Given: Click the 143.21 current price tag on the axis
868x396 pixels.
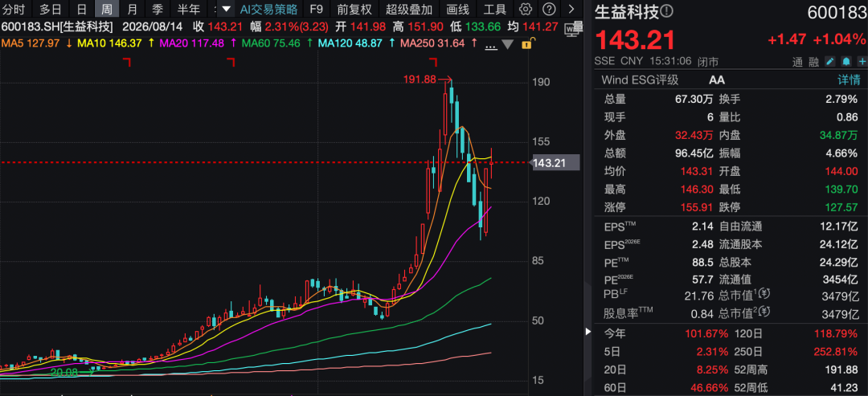Looking at the screenshot, I should point(555,162).
